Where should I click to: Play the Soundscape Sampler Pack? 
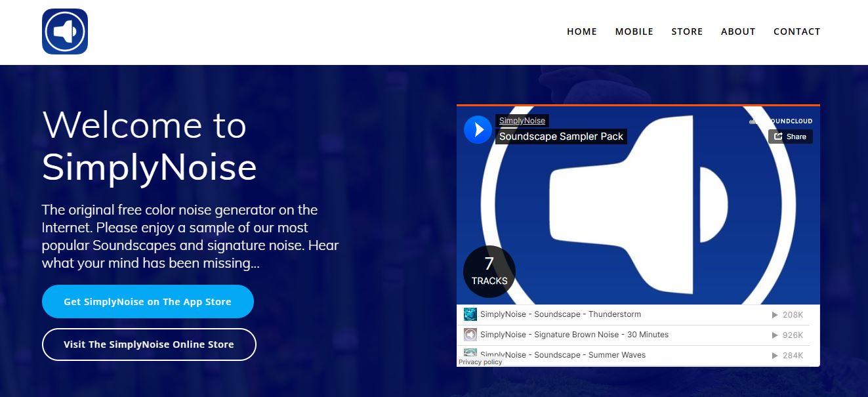[478, 129]
